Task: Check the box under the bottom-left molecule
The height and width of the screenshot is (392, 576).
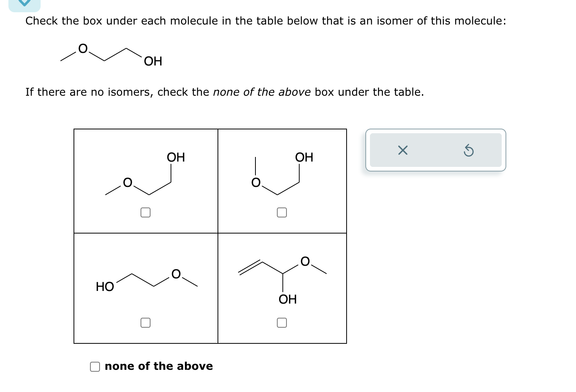Action: click(146, 323)
